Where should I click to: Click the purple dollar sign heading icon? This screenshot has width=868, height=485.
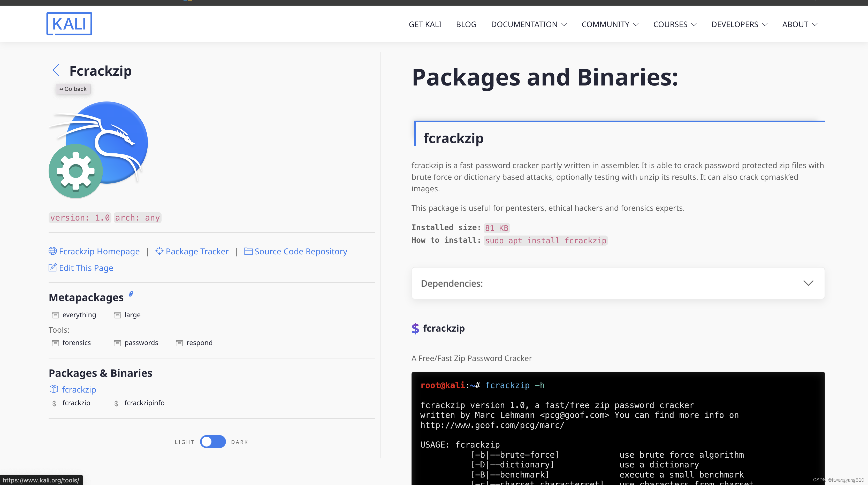tap(415, 328)
